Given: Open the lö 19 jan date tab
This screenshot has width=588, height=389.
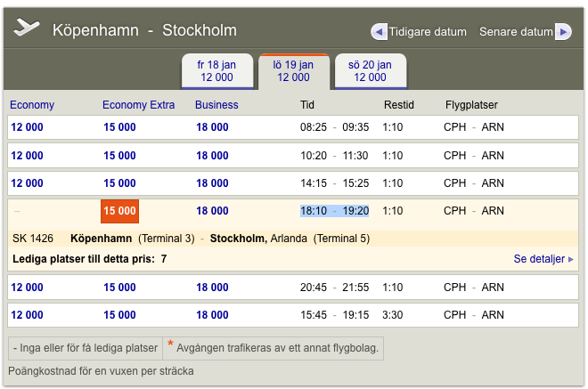Looking at the screenshot, I should pos(293,71).
